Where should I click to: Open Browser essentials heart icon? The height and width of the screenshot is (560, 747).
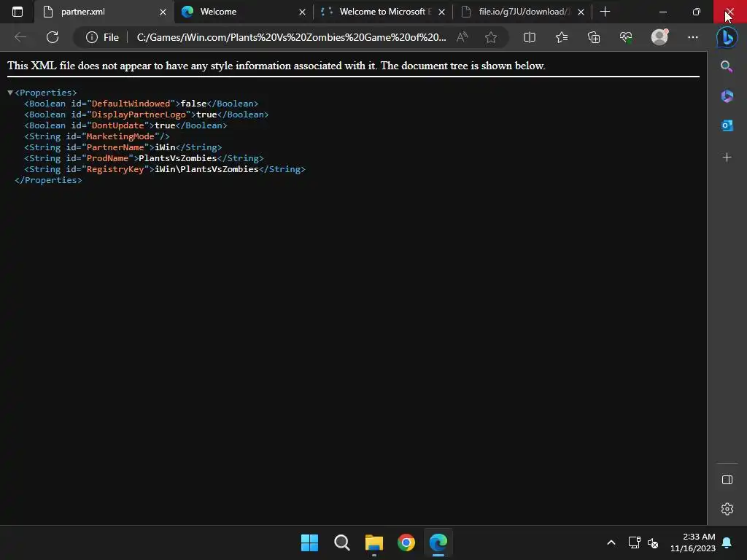[x=626, y=37]
